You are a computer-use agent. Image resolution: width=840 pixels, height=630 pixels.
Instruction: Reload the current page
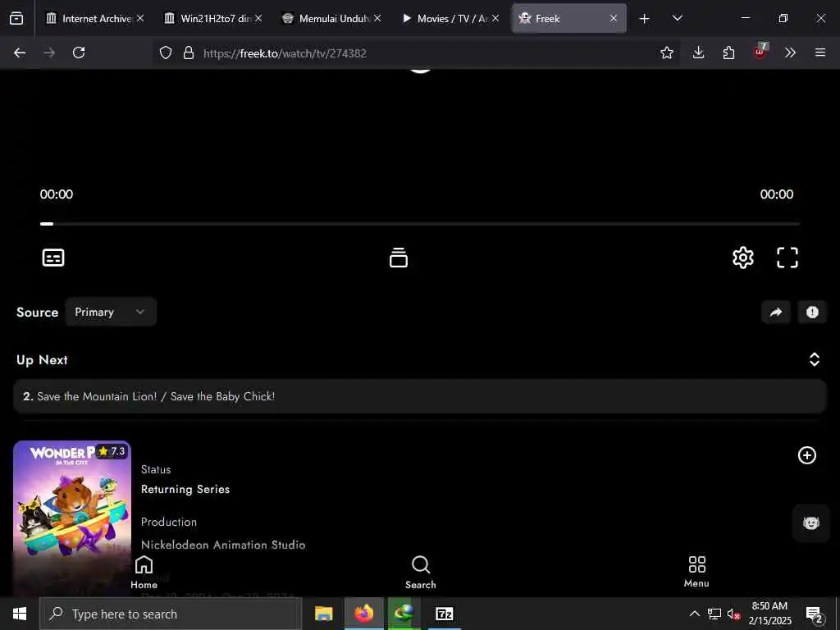click(79, 52)
